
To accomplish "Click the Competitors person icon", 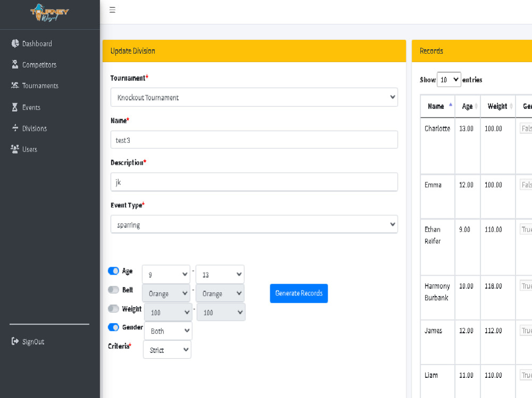I will point(15,64).
